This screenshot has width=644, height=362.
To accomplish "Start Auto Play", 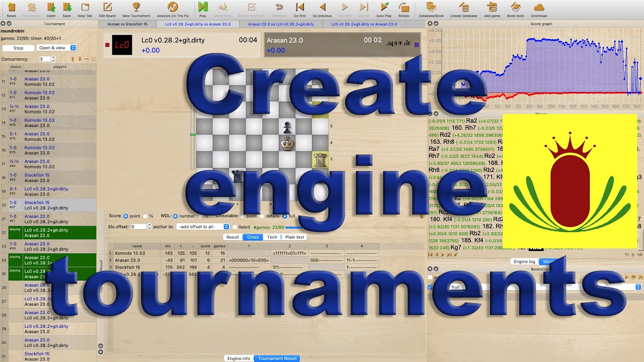I will (x=384, y=7).
